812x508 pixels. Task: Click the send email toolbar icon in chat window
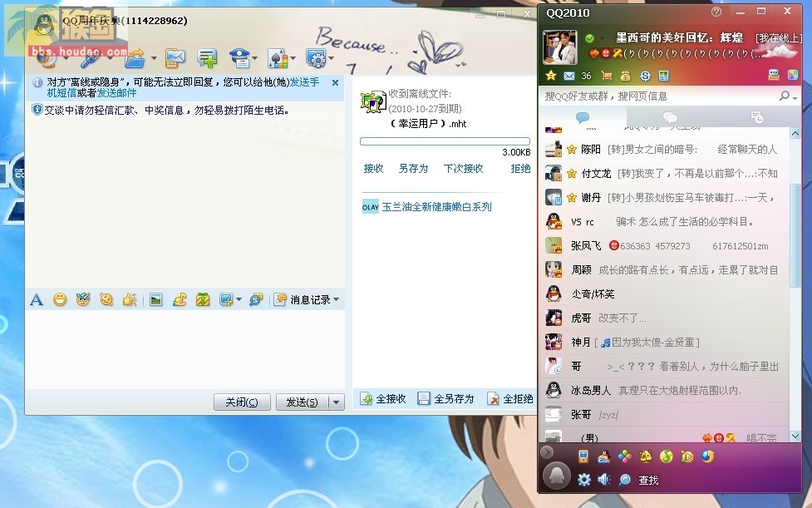tap(175, 58)
